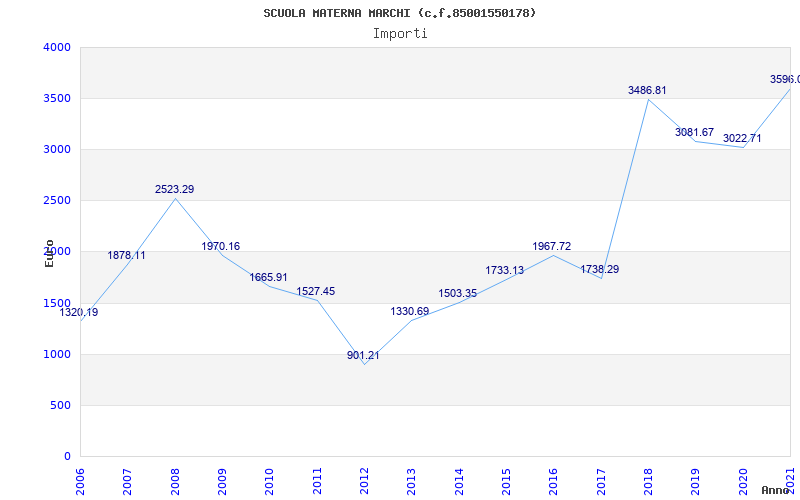
Task: Select the 3486.81 data label
Action: [x=647, y=90]
